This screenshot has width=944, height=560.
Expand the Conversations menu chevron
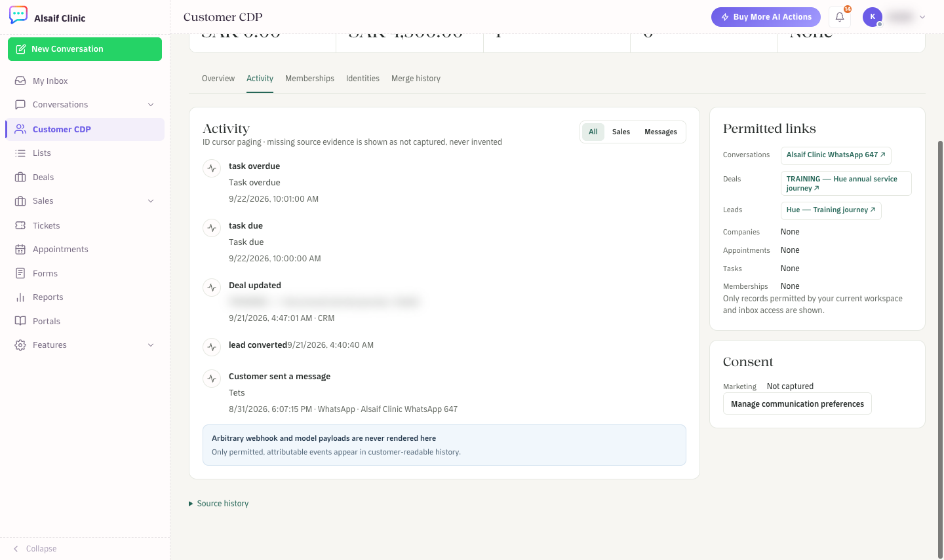pyautogui.click(x=151, y=105)
